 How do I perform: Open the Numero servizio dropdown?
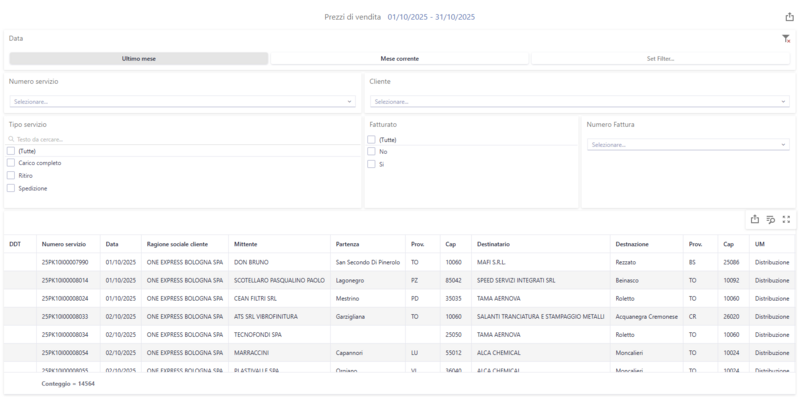(182, 102)
